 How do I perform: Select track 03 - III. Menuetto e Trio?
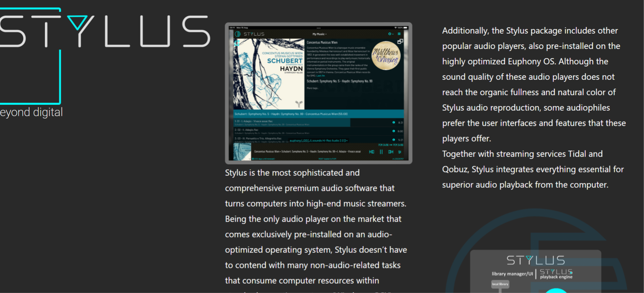click(x=318, y=139)
